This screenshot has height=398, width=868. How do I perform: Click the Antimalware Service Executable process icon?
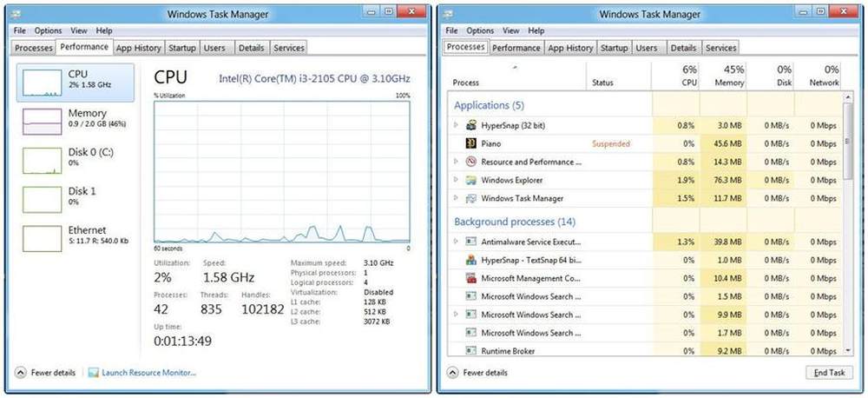(472, 242)
